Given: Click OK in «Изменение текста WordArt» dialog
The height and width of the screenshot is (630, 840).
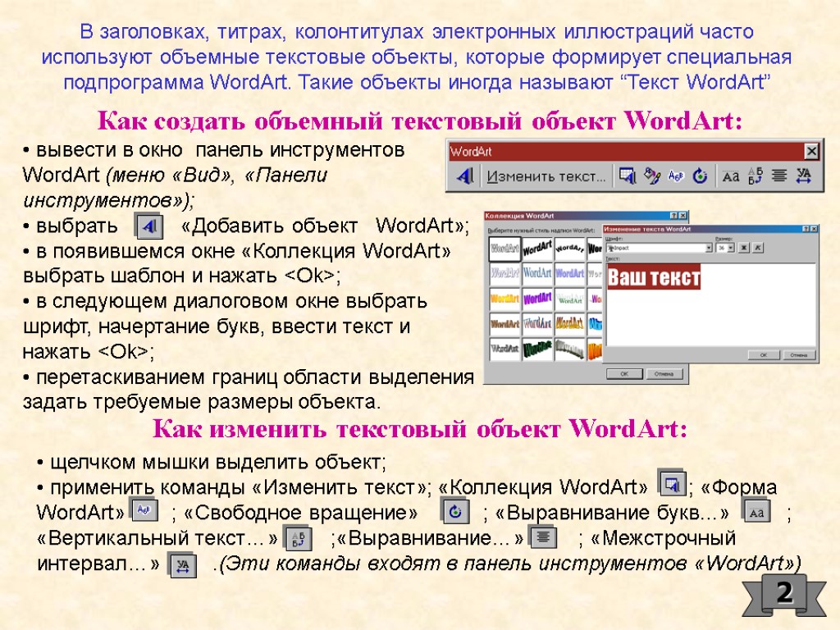Looking at the screenshot, I should [764, 355].
